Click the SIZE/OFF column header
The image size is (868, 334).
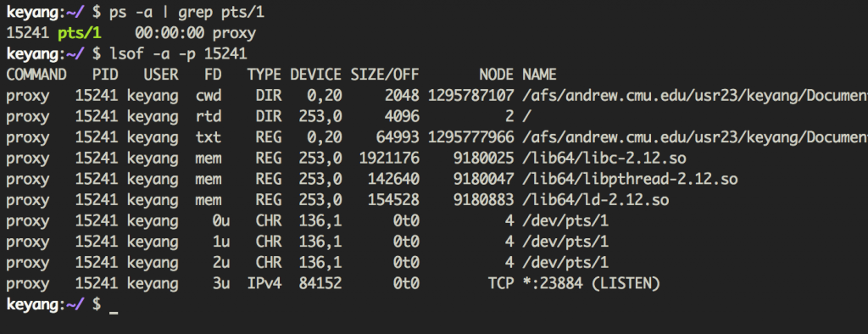pyautogui.click(x=385, y=75)
